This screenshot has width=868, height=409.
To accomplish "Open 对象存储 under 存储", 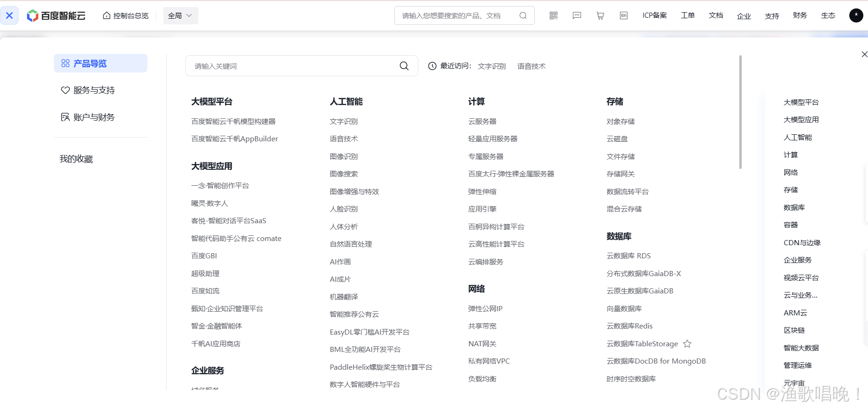I will [621, 122].
